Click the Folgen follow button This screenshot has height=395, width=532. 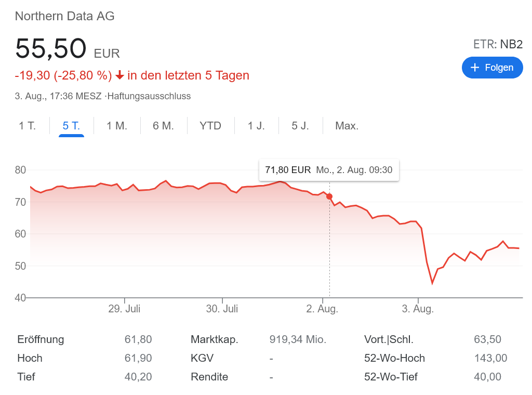tap(492, 68)
